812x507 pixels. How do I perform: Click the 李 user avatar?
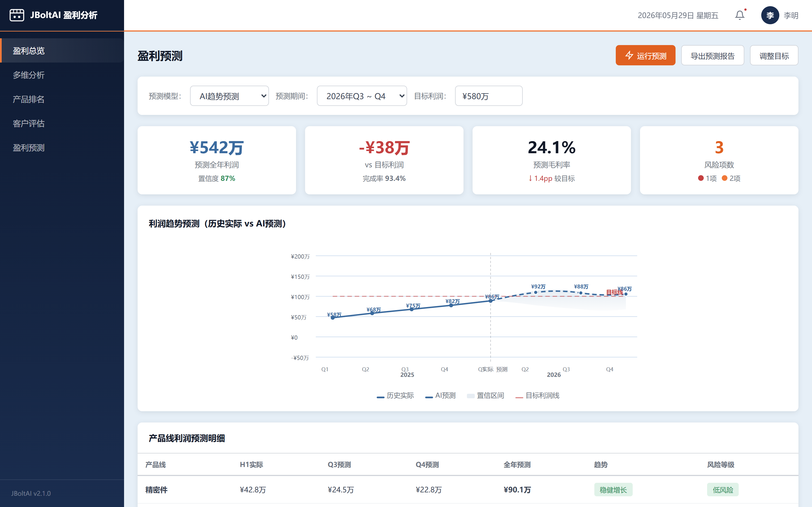coord(770,15)
